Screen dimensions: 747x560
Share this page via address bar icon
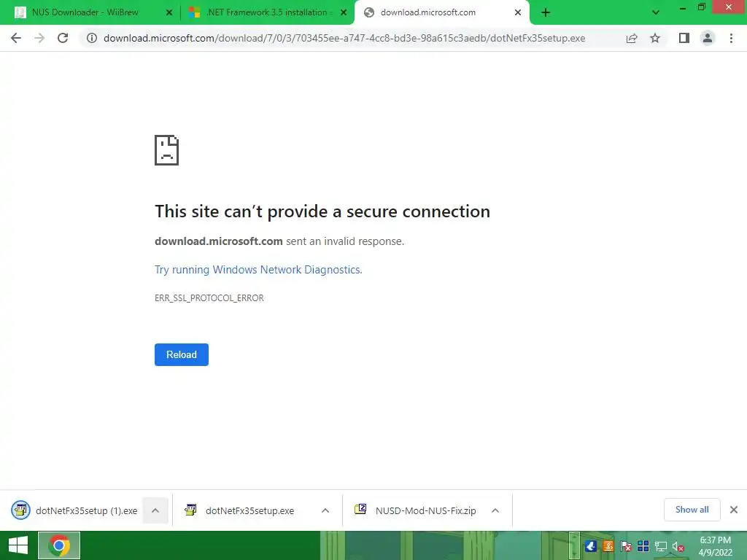click(632, 38)
